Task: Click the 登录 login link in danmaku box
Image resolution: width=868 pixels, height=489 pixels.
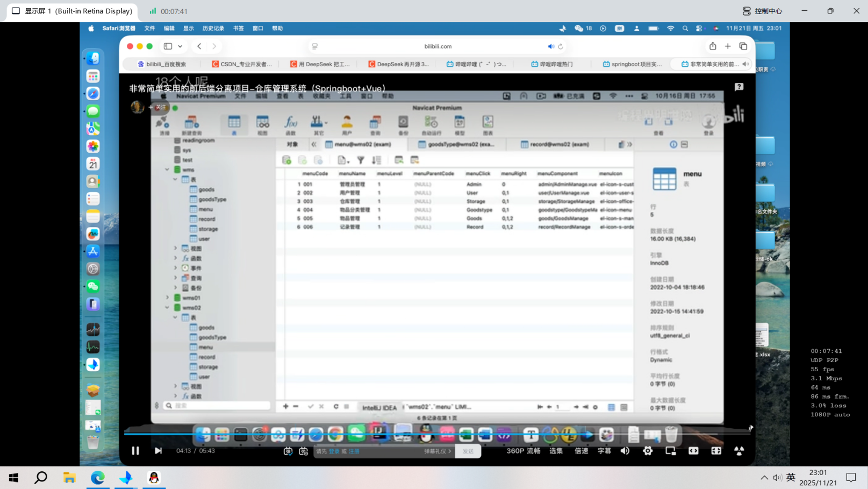Action: pos(334,451)
